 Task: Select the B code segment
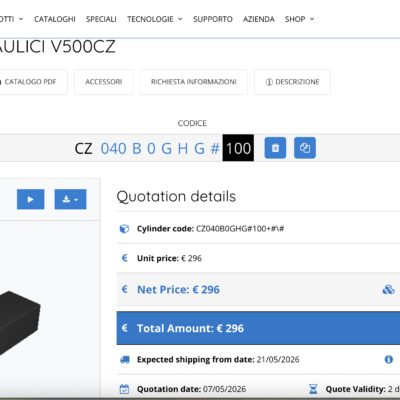coord(137,148)
